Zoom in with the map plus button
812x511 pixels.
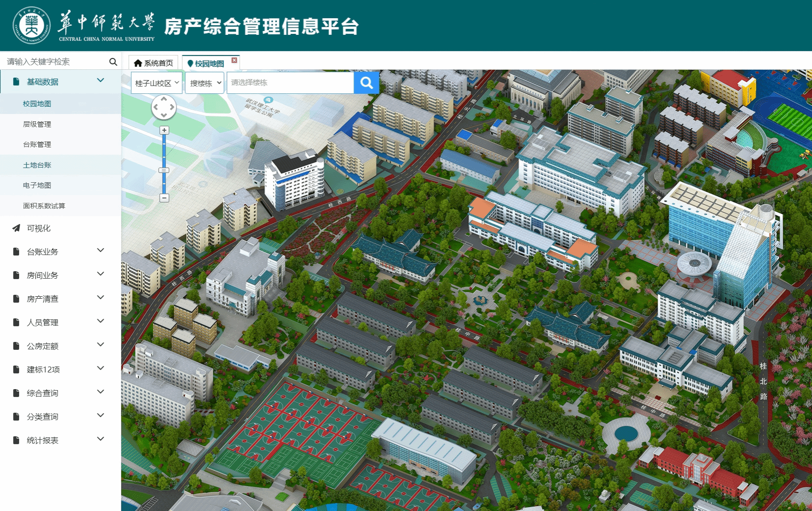(x=164, y=130)
